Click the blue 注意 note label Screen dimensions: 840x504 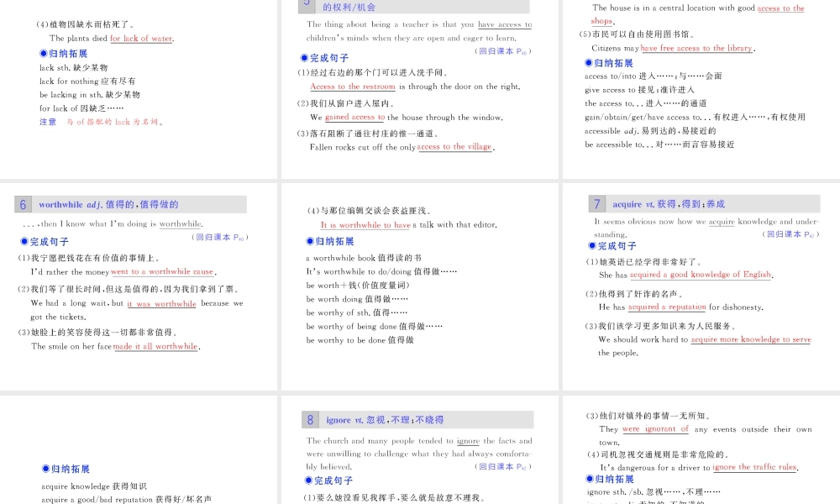tap(48, 122)
